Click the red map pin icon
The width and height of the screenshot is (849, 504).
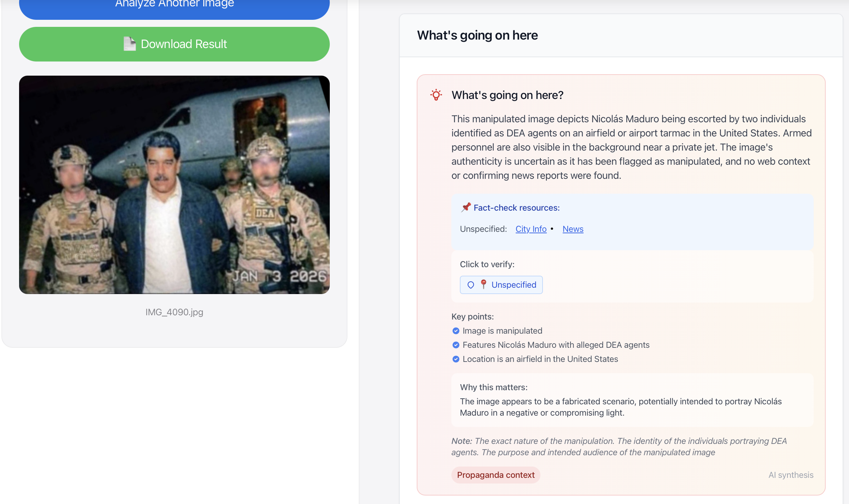coord(484,284)
